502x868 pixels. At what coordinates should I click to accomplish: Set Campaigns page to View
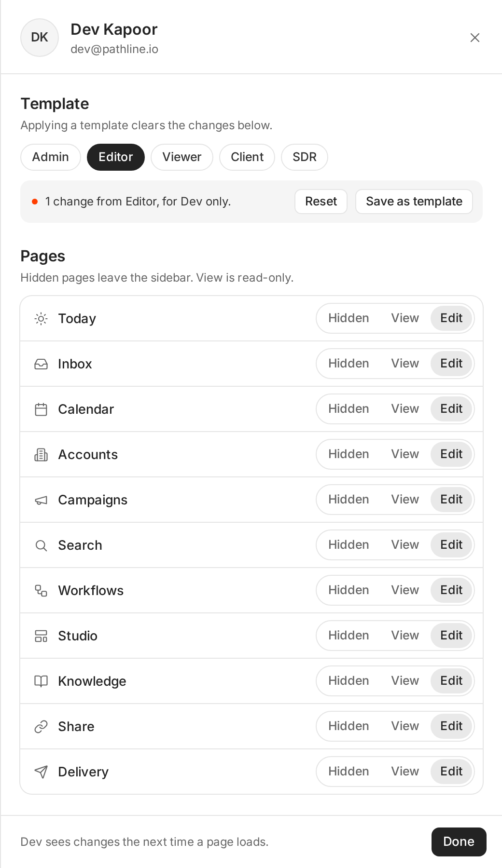point(405,500)
